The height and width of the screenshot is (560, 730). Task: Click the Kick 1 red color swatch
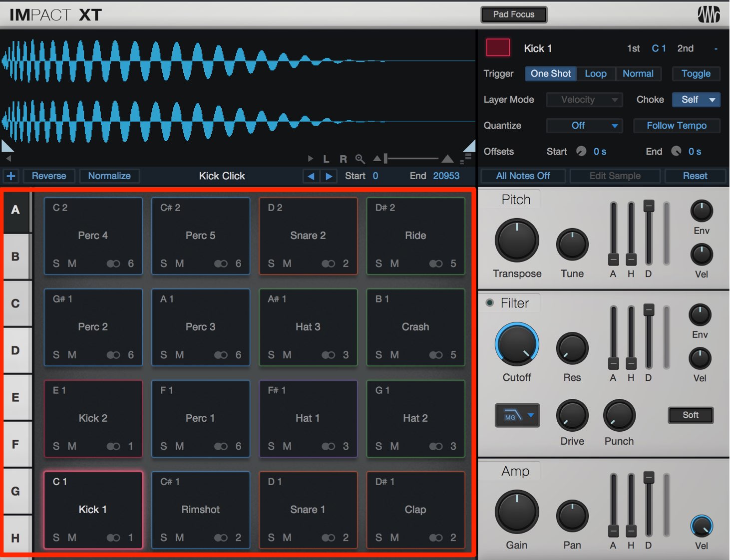coord(498,48)
